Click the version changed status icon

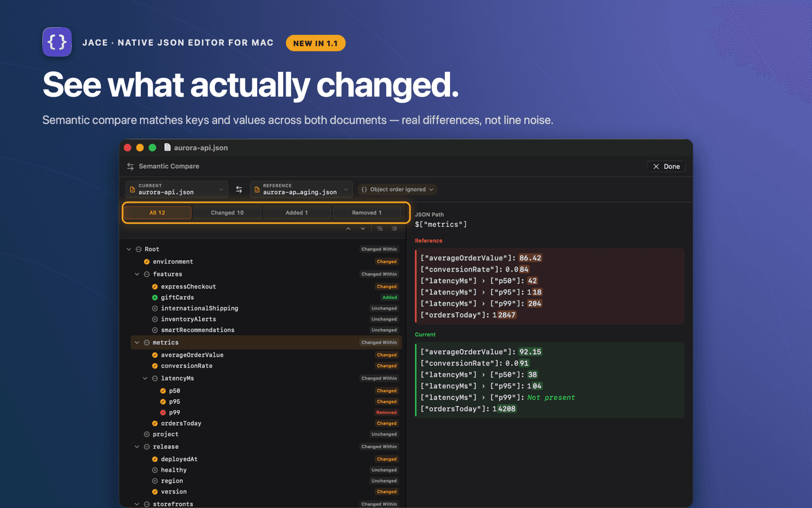click(155, 492)
